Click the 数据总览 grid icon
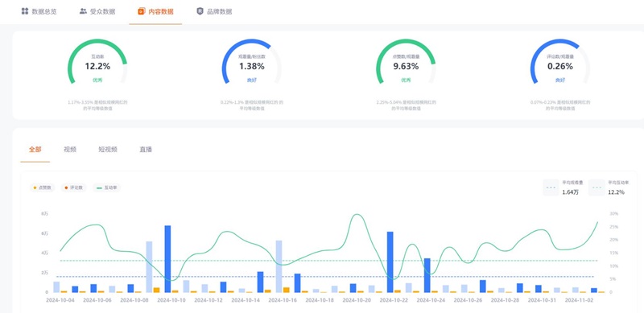The image size is (644, 313). coord(25,11)
